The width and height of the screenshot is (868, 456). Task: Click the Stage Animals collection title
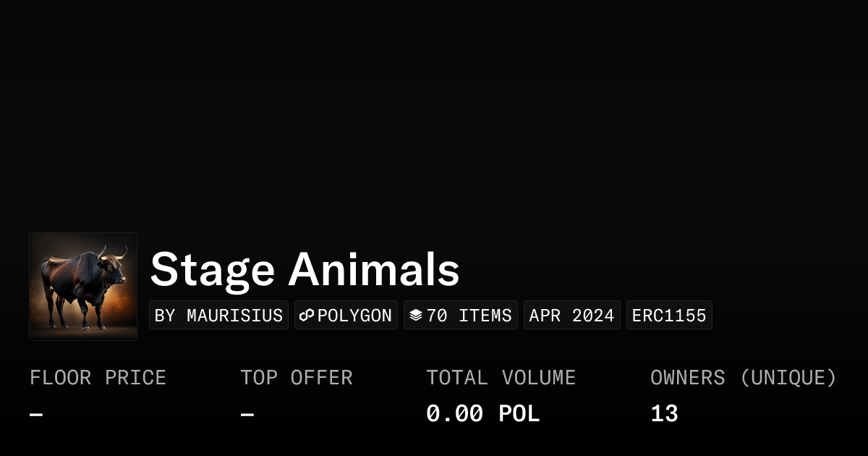[x=305, y=270]
